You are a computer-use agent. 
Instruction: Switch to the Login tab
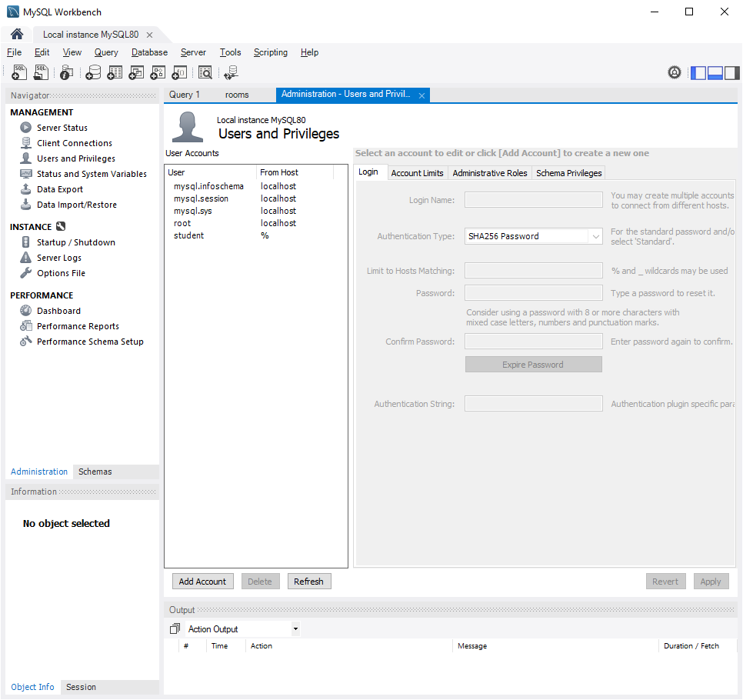[x=368, y=172]
